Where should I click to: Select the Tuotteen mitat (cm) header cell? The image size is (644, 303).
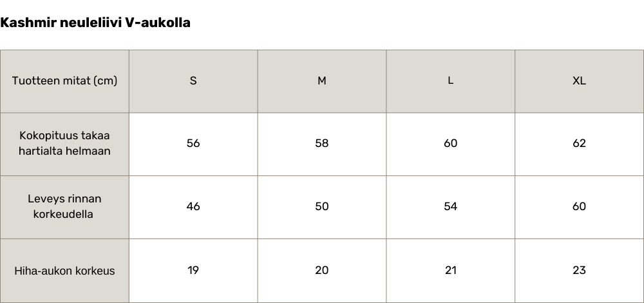(64, 81)
